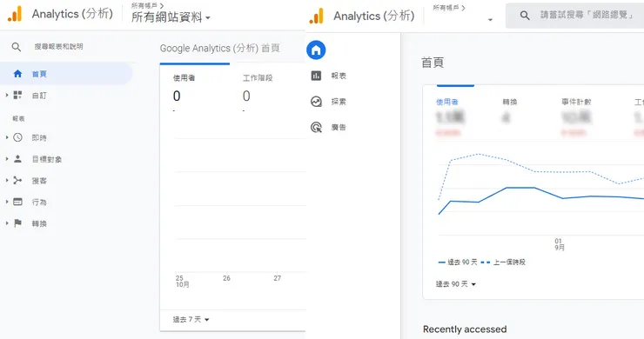644x339 pixels.
Task: Click the 探索 explore icon
Action: tap(316, 102)
